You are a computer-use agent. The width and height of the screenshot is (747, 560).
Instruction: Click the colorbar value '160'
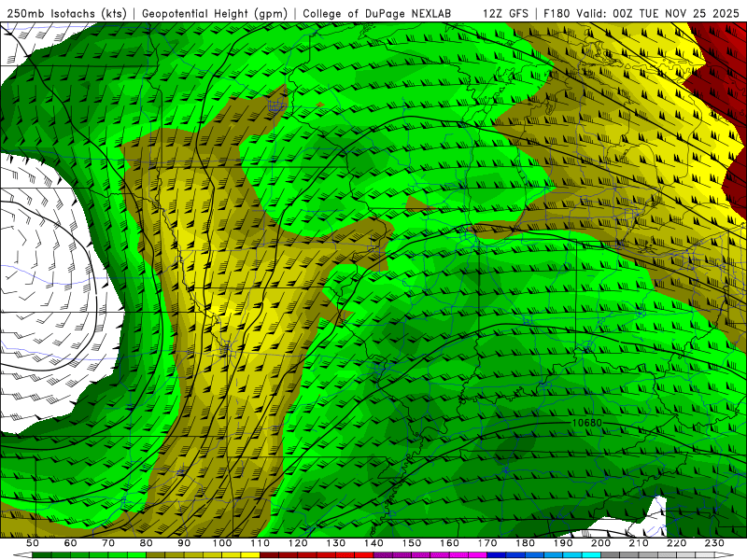[450, 543]
